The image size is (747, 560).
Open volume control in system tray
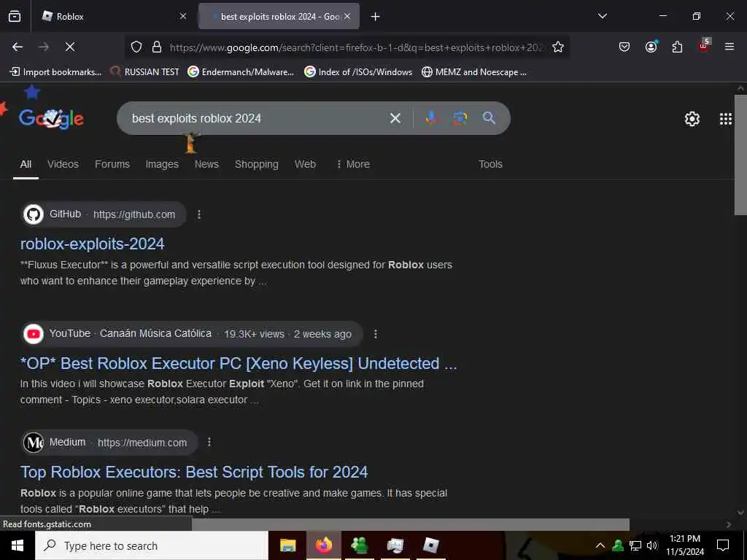[x=652, y=545]
